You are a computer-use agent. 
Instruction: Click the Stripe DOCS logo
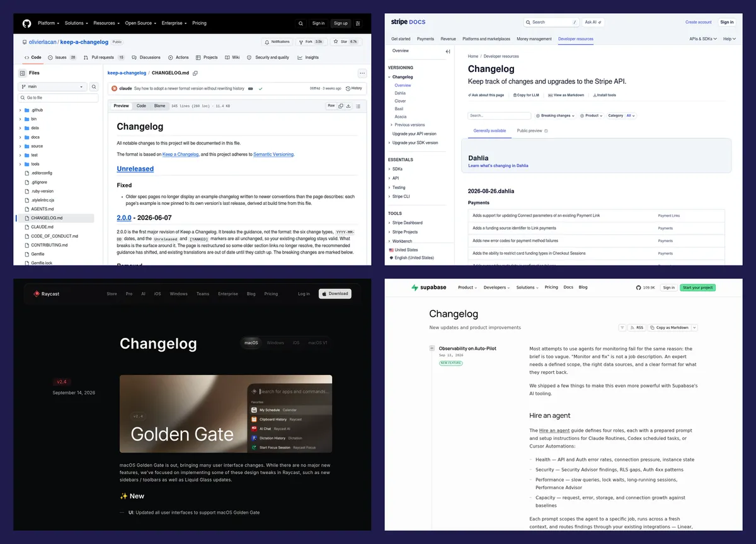point(408,22)
